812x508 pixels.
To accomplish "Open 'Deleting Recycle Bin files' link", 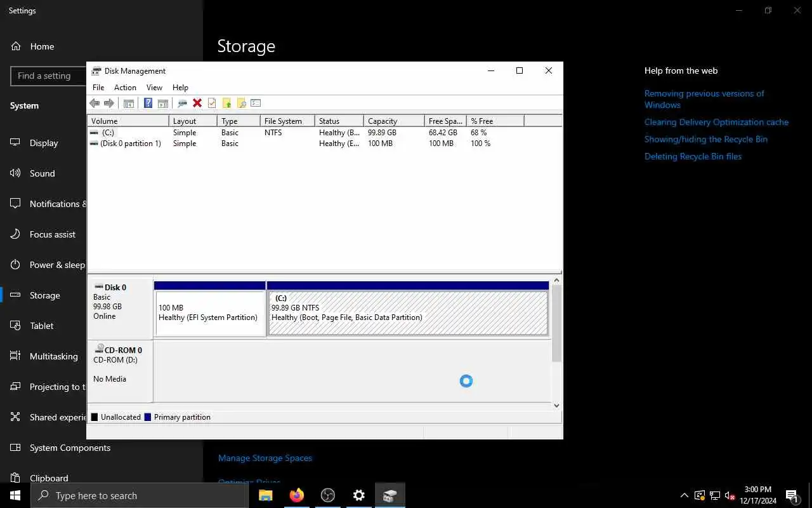I will pyautogui.click(x=693, y=156).
